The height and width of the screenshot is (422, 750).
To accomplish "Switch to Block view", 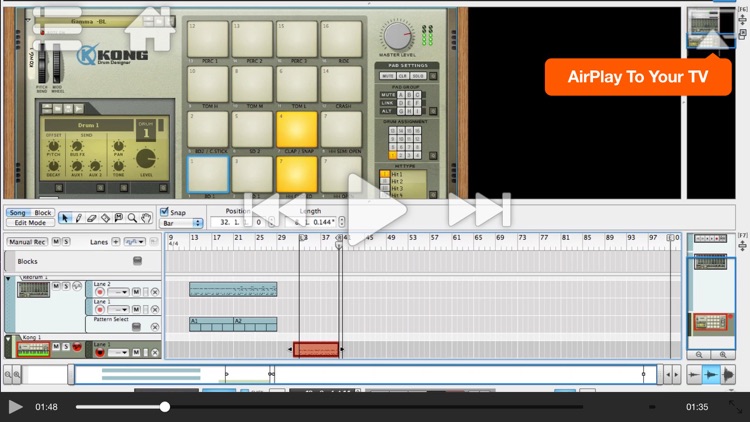I will pyautogui.click(x=43, y=212).
